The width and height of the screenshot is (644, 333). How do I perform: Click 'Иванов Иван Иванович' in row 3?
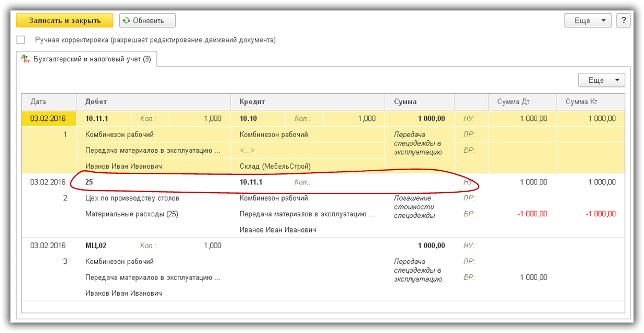123,293
